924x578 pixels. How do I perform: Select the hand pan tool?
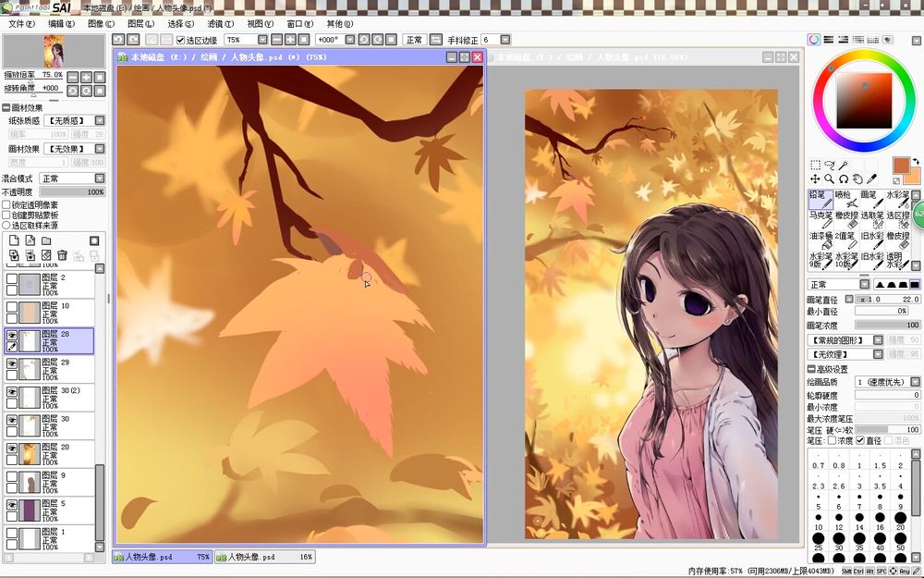858,178
